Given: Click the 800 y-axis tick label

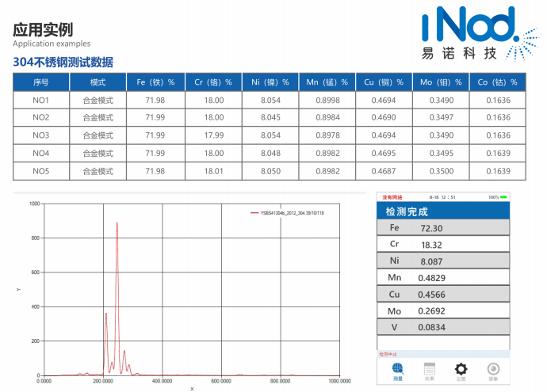Looking at the screenshot, I should click(x=35, y=238).
